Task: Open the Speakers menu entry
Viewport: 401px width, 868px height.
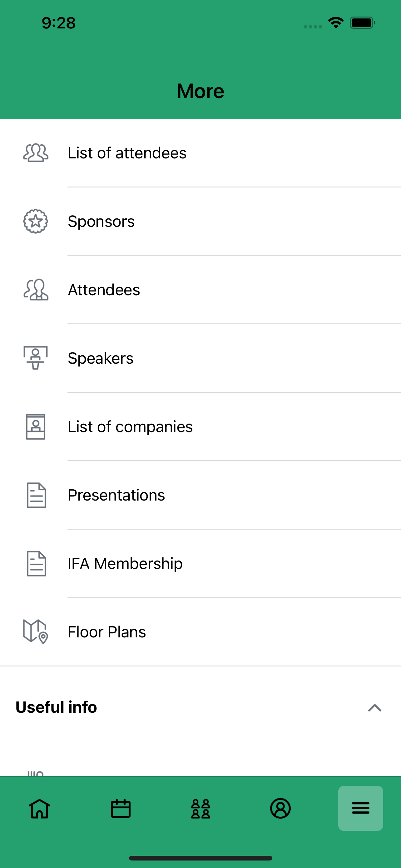Action: coord(201,358)
